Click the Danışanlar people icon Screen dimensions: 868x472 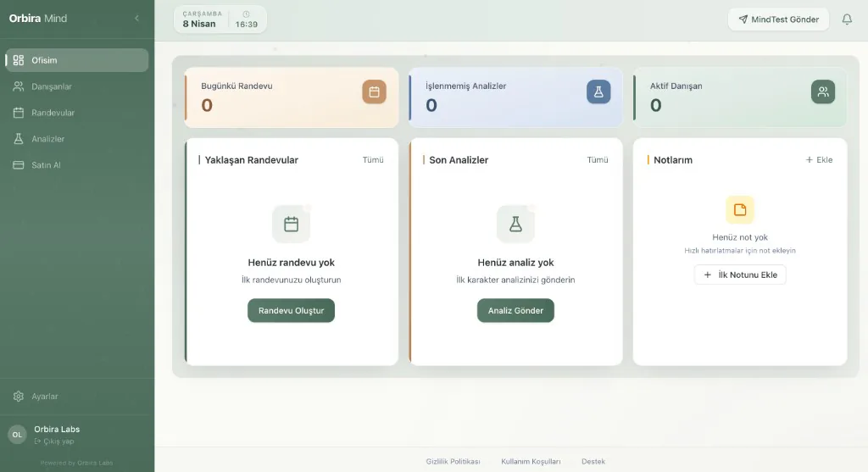point(19,86)
